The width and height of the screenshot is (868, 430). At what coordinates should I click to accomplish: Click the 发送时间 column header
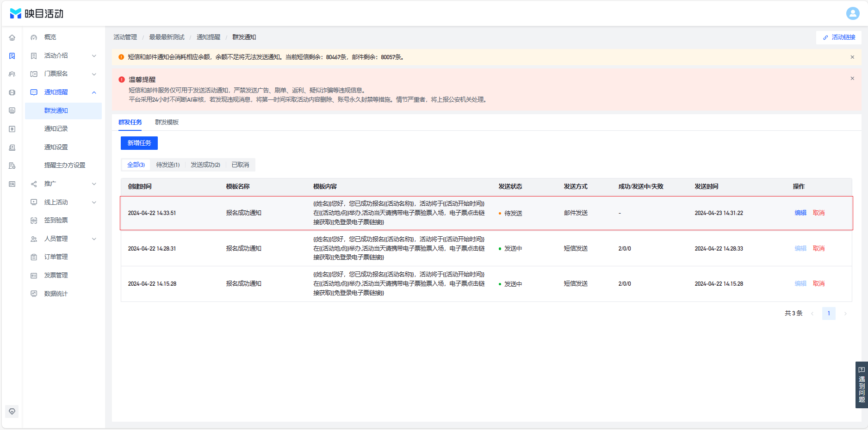click(707, 187)
